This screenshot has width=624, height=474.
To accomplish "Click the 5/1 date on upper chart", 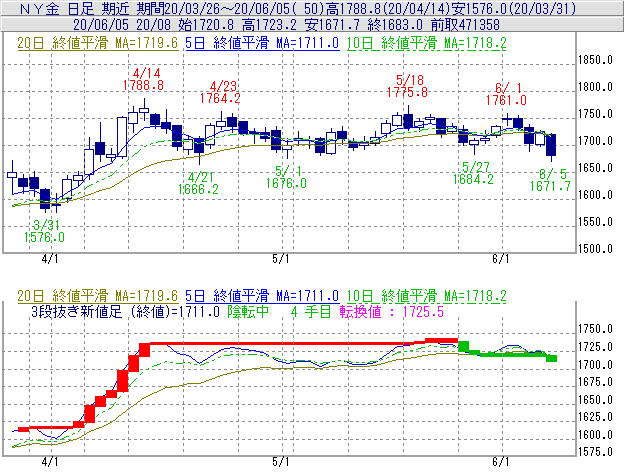I will point(281,259).
